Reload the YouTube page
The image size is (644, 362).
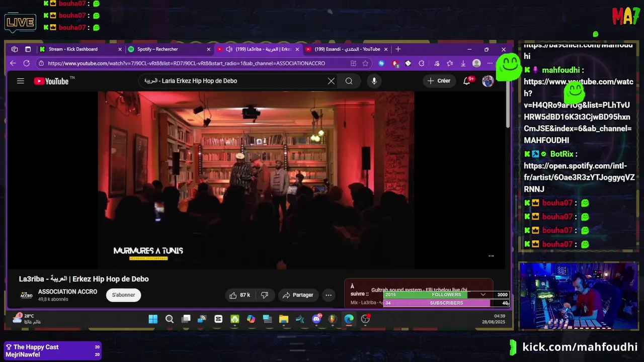coord(27,63)
